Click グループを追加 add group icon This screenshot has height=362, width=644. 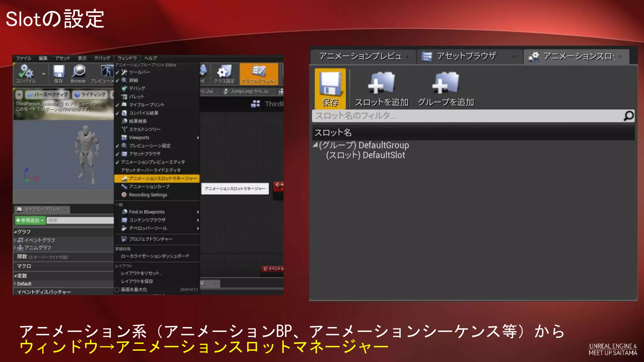click(445, 84)
